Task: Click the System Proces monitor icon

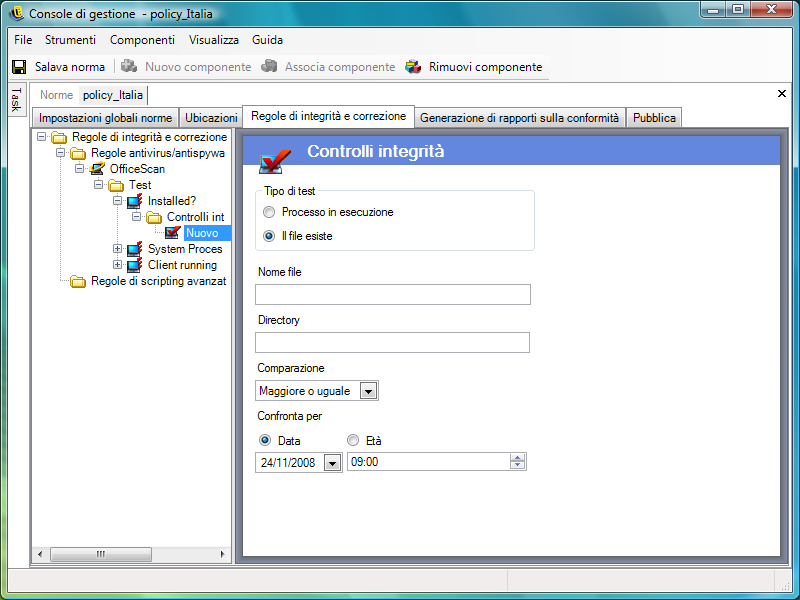Action: click(x=135, y=249)
